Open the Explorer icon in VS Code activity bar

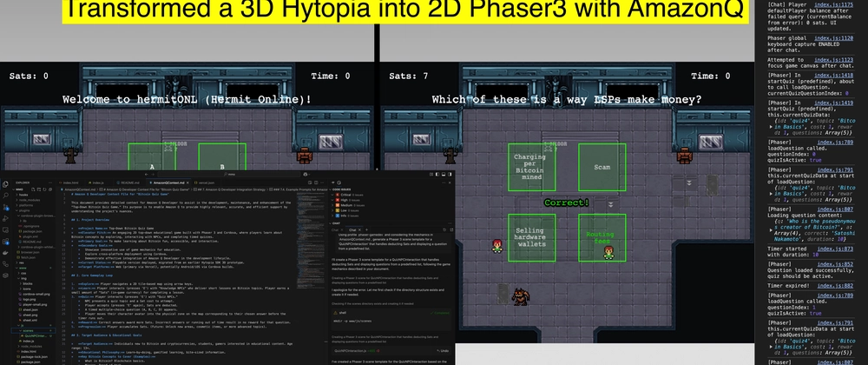(5, 184)
